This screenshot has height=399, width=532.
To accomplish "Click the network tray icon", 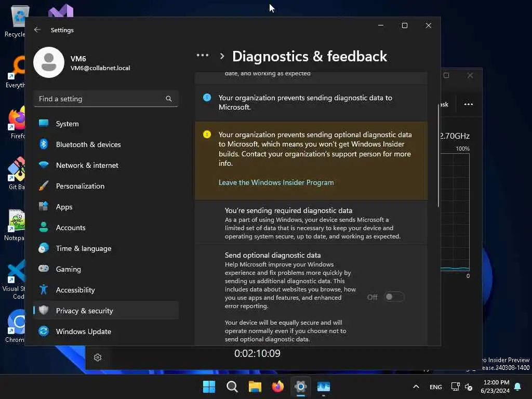I will (455, 387).
